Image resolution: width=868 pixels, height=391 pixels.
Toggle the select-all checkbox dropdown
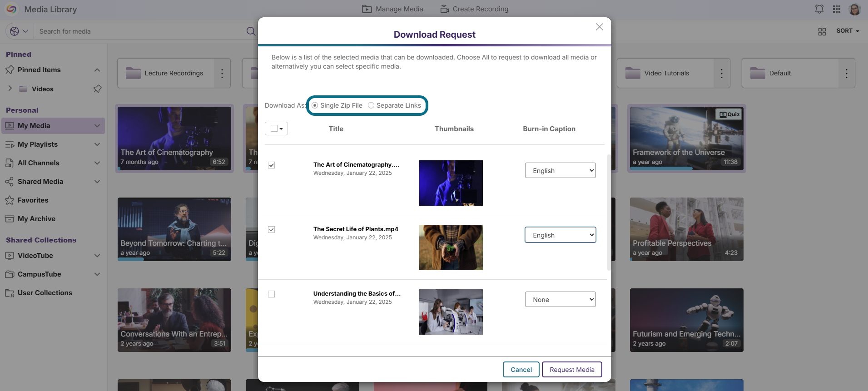(276, 129)
